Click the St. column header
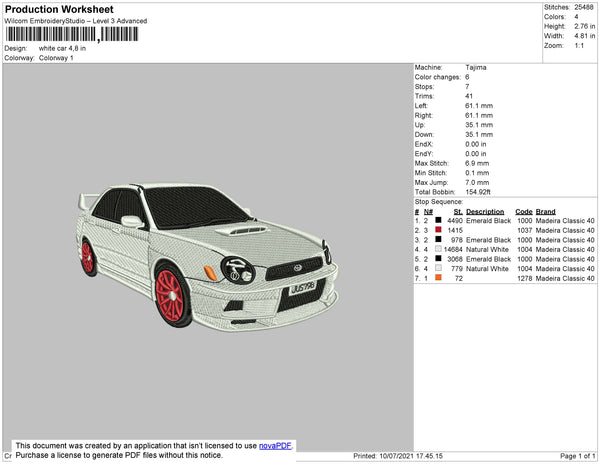The width and height of the screenshot is (600, 464). point(458,212)
